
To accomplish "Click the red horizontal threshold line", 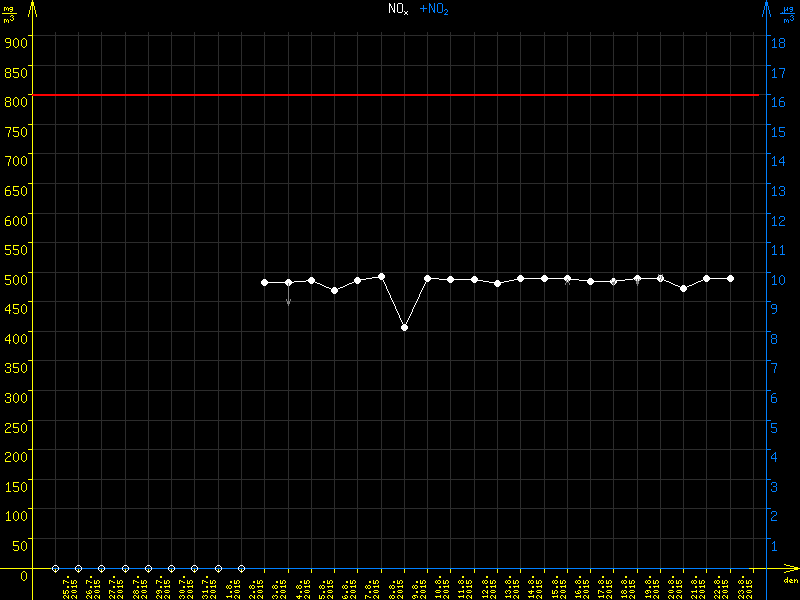I will click(400, 95).
